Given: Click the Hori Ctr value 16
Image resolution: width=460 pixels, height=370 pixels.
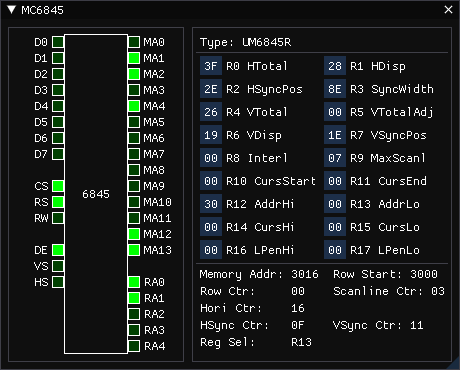Looking at the screenshot, I should click(x=298, y=308).
